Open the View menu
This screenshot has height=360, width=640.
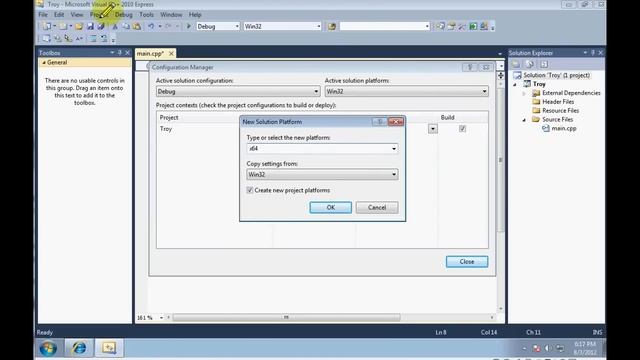tap(77, 15)
